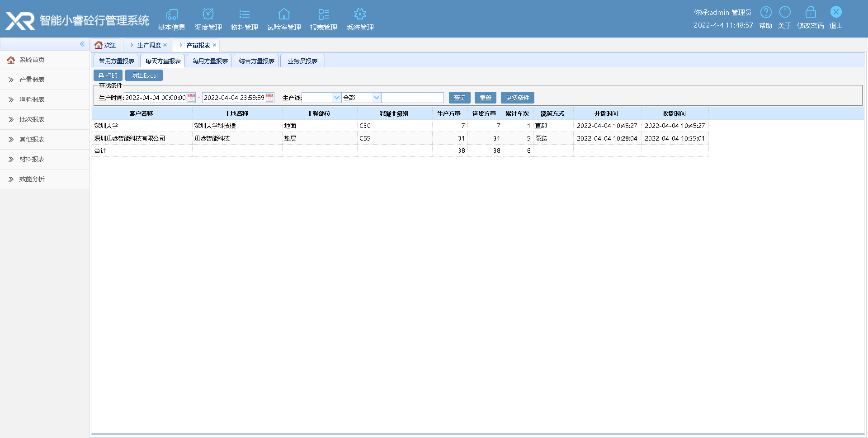Open the 物料管理 list icon
Screen dimensions: 868x438
[244, 14]
